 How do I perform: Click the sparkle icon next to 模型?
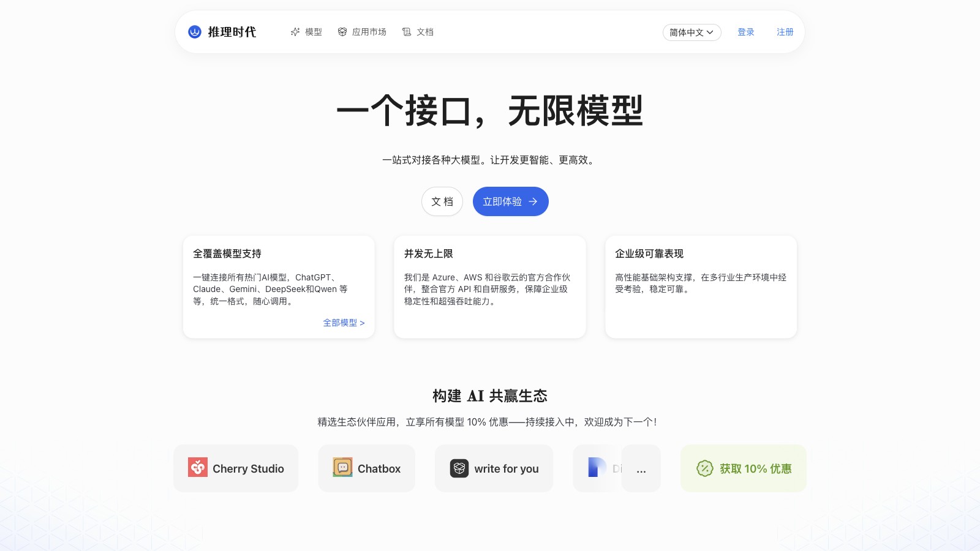point(295,32)
